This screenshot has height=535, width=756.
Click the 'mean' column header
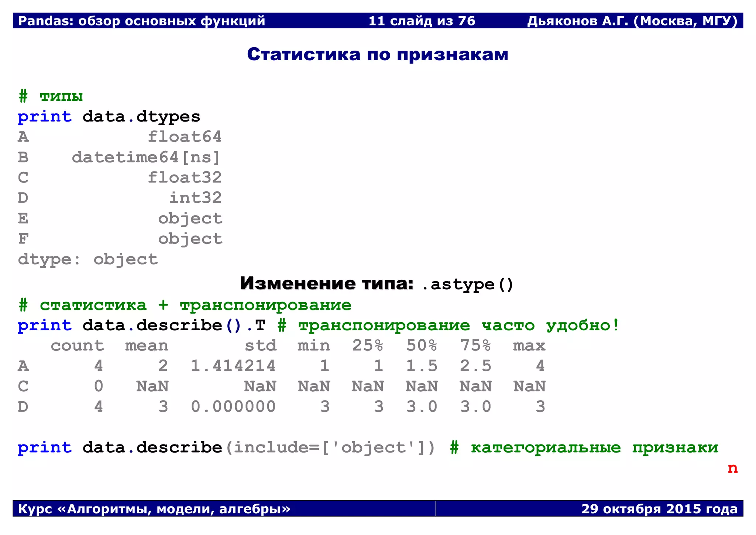point(147,346)
